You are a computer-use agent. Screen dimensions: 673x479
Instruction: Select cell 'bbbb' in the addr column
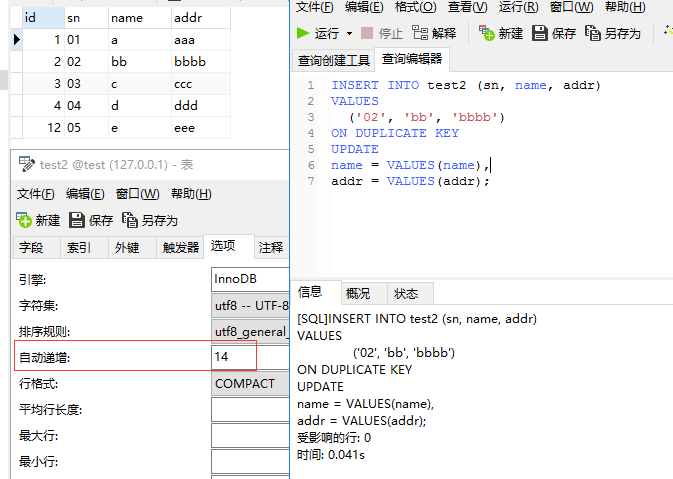pyautogui.click(x=201, y=61)
